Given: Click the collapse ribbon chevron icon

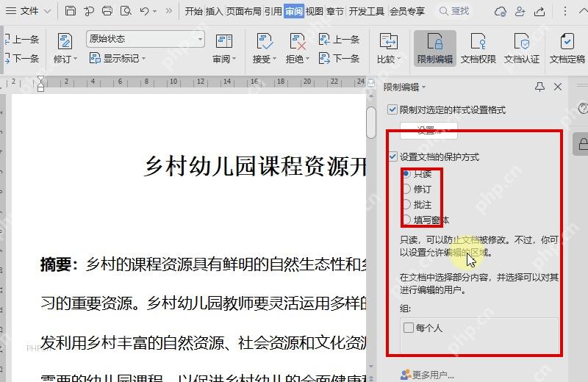Looking at the screenshot, I should point(583,11).
